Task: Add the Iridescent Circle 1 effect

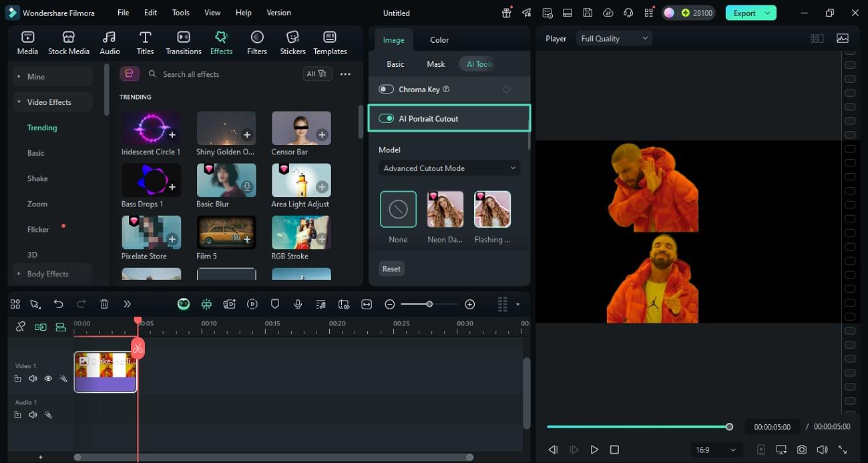Action: pos(172,135)
